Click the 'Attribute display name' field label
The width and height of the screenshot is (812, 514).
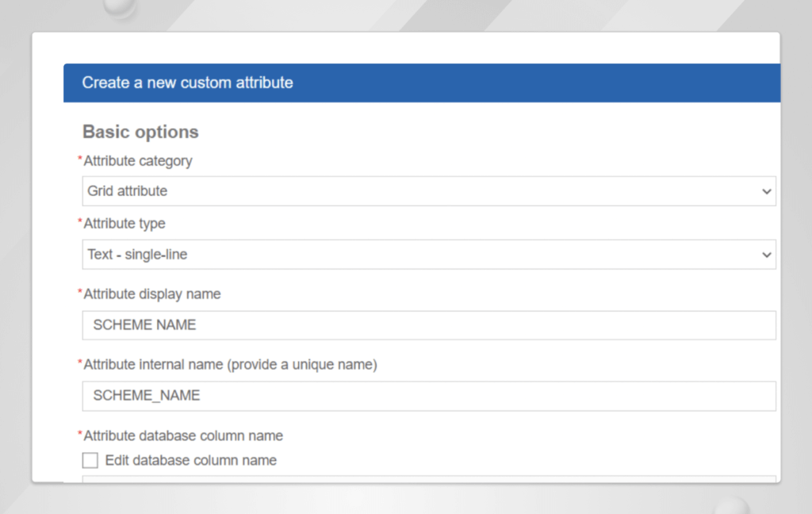click(152, 293)
